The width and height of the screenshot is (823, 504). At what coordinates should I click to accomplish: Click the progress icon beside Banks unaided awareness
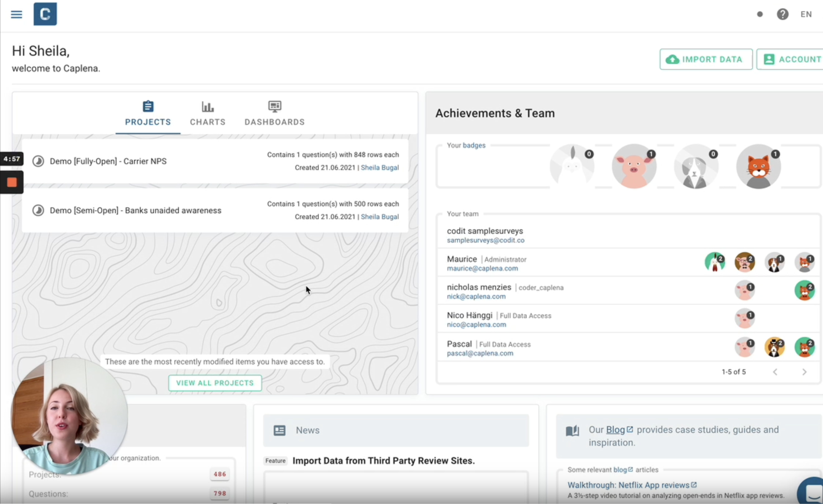(38, 211)
